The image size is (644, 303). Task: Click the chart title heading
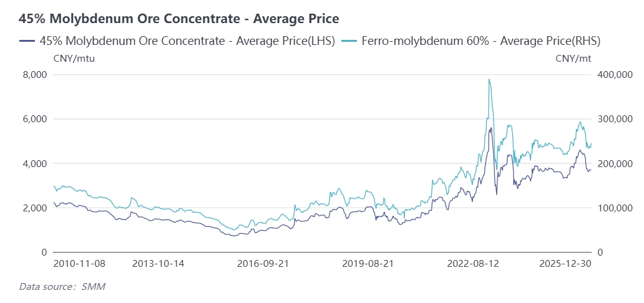[178, 19]
